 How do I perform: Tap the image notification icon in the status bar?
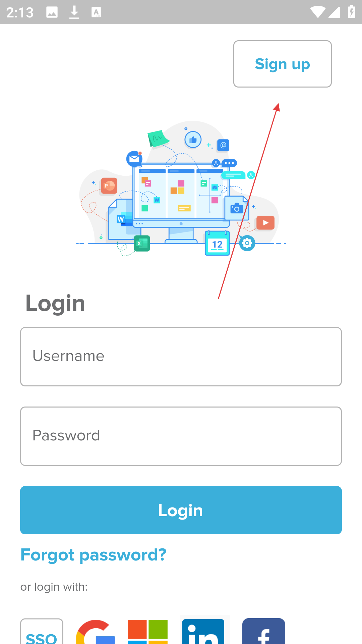[x=52, y=12]
